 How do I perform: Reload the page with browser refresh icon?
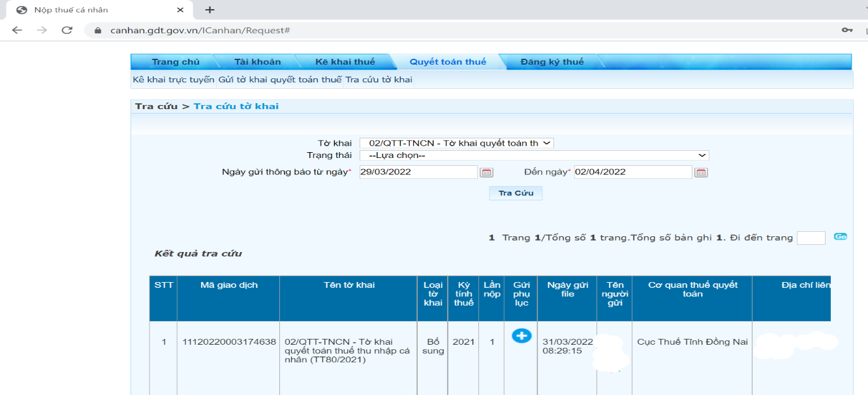tap(67, 30)
